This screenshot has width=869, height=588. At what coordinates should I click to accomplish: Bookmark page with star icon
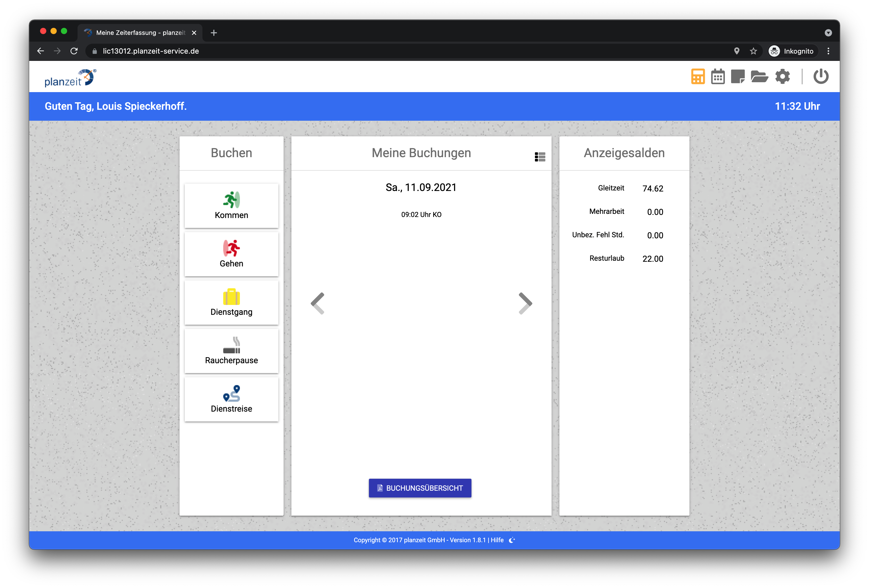point(753,51)
